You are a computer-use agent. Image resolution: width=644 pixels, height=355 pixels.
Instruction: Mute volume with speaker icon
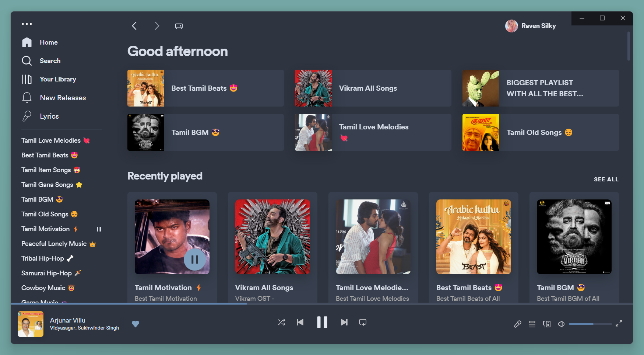[561, 324]
